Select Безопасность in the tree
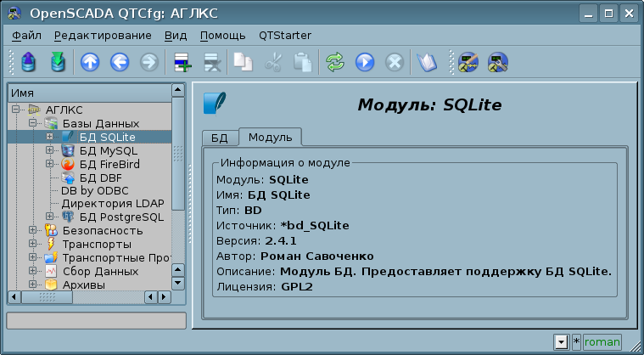The height and width of the screenshot is (355, 644). click(103, 230)
